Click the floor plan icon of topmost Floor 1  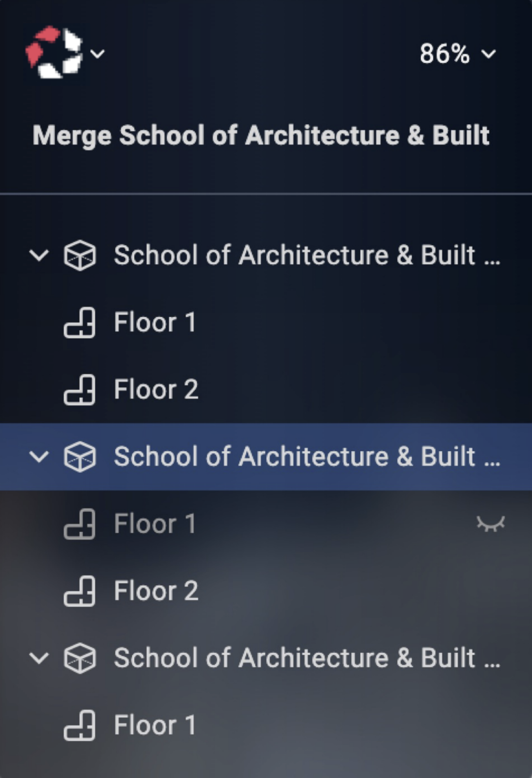[79, 322]
